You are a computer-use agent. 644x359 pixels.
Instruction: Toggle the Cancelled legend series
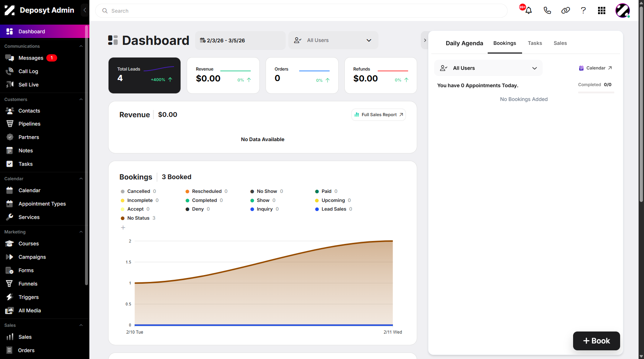coord(138,191)
